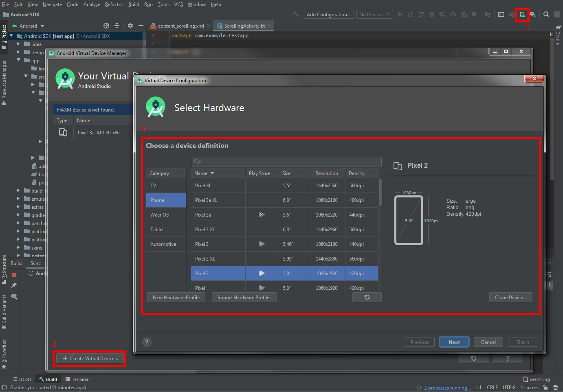This screenshot has height=392, width=563.
Task: Click the UTF-8 encoding in status bar
Action: click(x=509, y=388)
